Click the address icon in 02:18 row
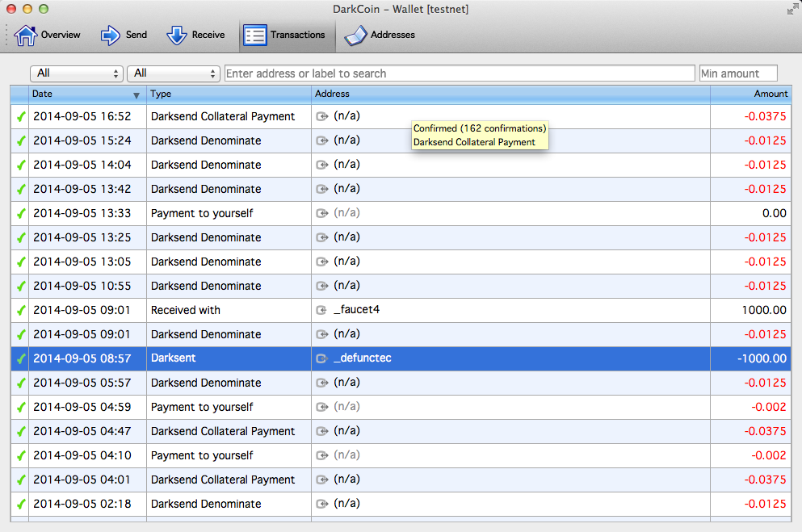This screenshot has height=532, width=802. point(321,505)
